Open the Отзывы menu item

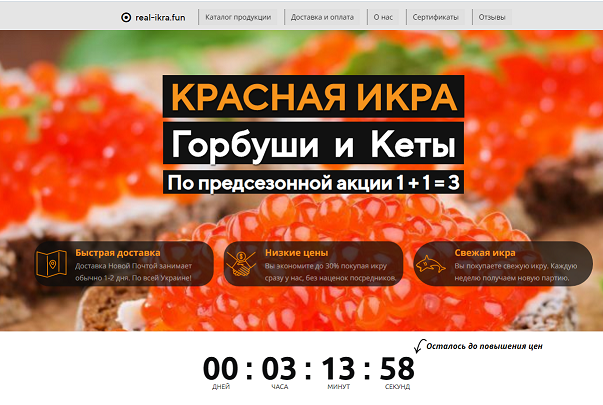pyautogui.click(x=492, y=17)
